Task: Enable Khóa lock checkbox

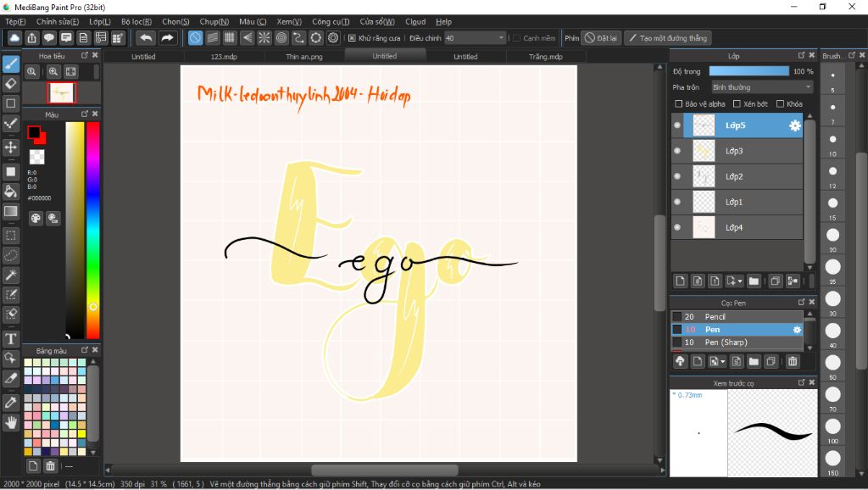Action: pyautogui.click(x=780, y=104)
